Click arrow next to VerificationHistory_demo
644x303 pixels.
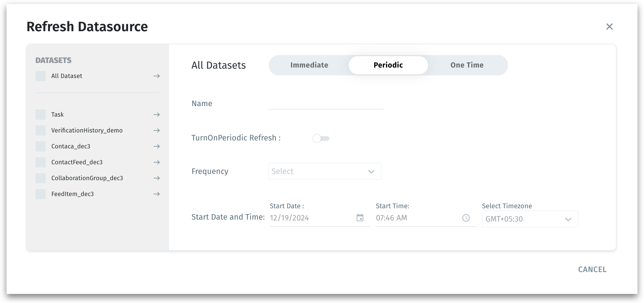pos(157,131)
